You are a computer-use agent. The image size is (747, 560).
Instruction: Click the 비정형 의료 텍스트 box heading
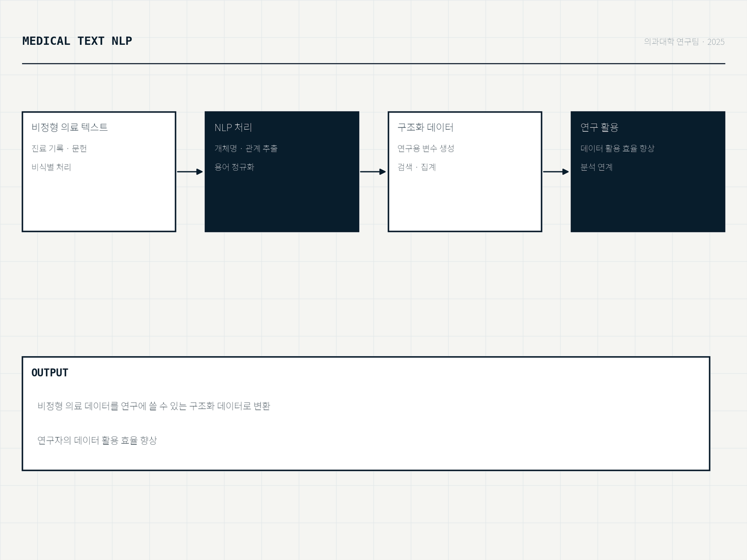pyautogui.click(x=70, y=127)
